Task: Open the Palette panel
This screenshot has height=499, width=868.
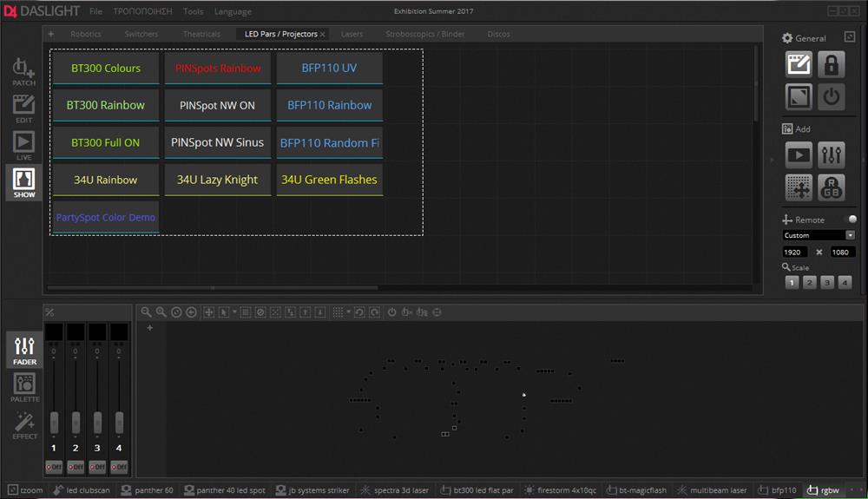Action: click(x=24, y=387)
